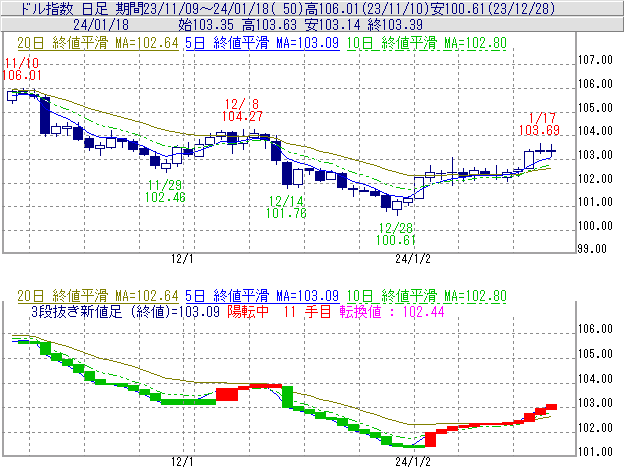Click the lower chart 5日 終値平滑 MA=103.09 legend
Viewport: 624px width, 475px height.
pos(262,296)
